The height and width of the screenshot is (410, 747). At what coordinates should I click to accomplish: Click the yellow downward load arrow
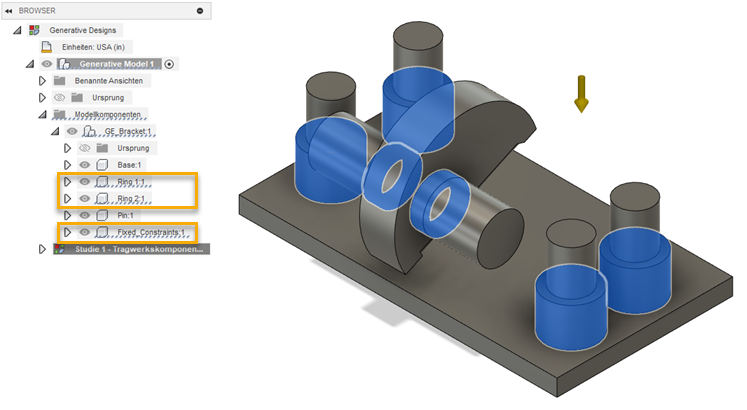point(581,94)
